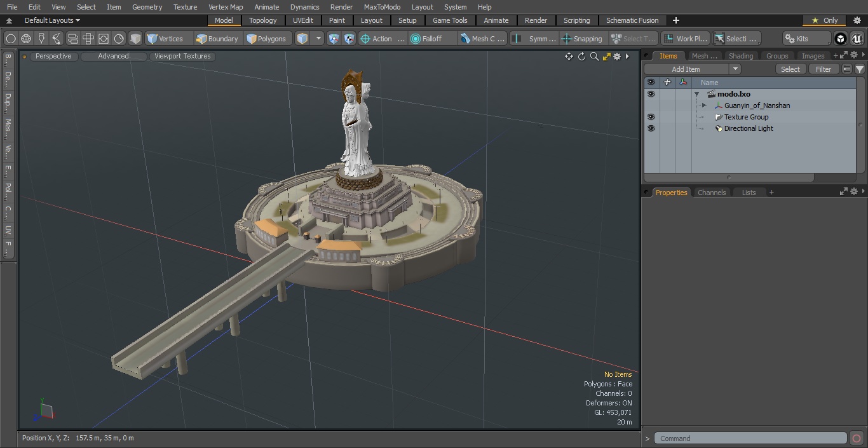Click the move viewport arrows icon
This screenshot has width=868, height=448.
(x=569, y=57)
